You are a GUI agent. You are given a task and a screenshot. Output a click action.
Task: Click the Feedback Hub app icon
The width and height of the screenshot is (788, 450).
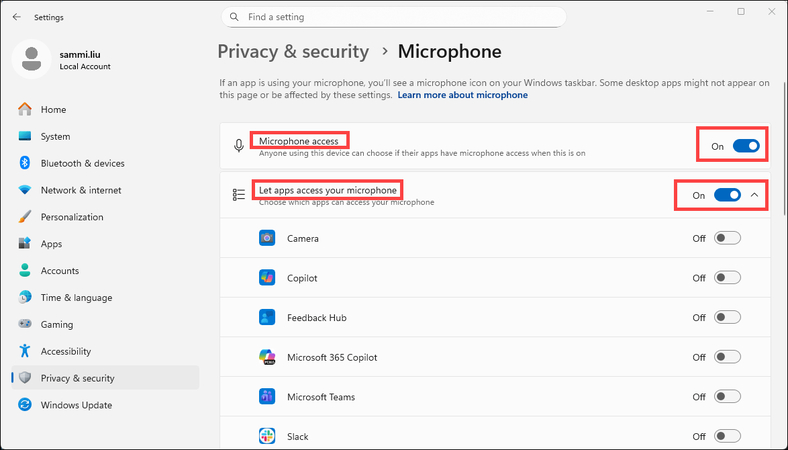point(267,317)
